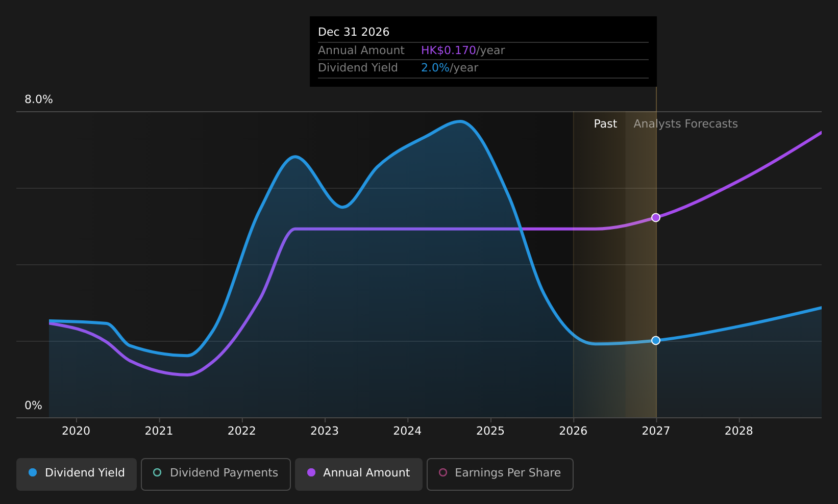Click the 8.0% y-axis label
This screenshot has height=504, width=838.
point(39,99)
